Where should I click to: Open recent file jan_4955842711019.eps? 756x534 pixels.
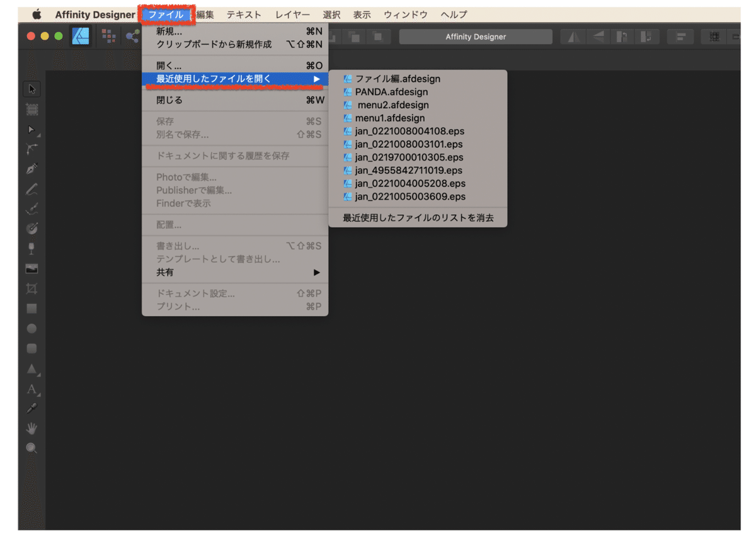(x=418, y=170)
